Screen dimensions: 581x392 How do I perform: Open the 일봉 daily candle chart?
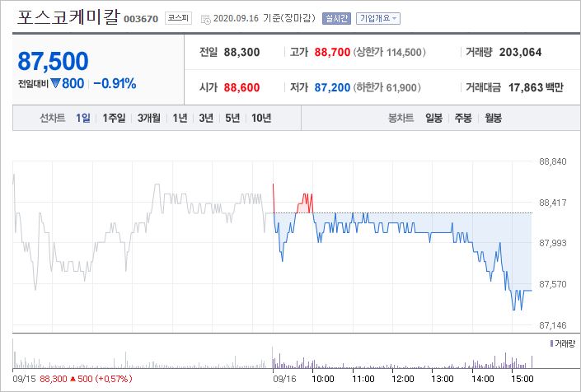(433, 118)
